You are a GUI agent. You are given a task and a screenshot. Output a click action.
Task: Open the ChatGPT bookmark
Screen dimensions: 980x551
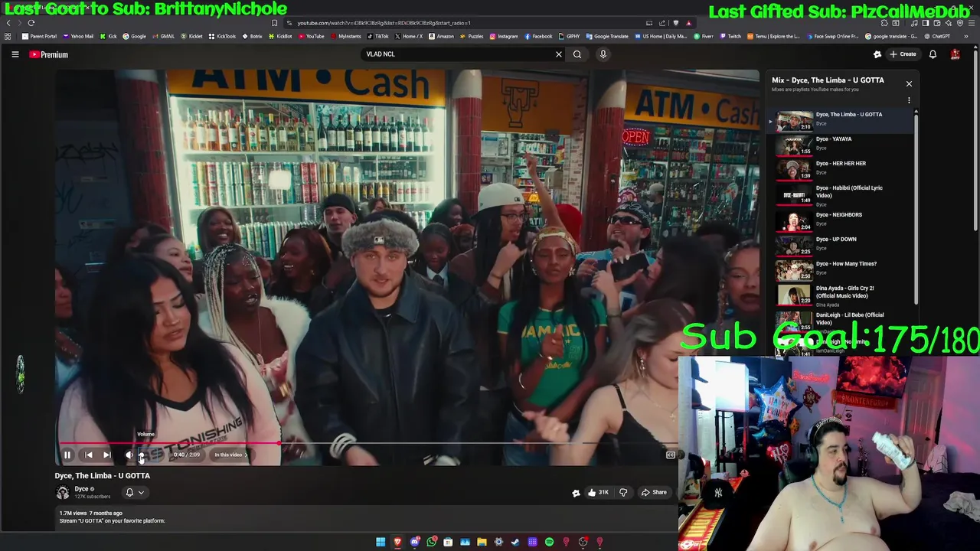click(936, 36)
